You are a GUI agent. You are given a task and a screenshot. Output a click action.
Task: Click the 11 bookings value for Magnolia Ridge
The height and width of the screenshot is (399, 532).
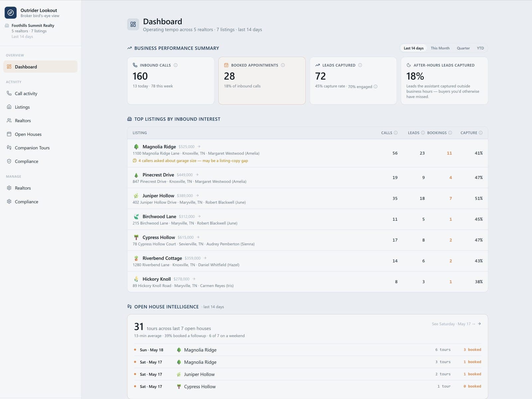tap(449, 153)
